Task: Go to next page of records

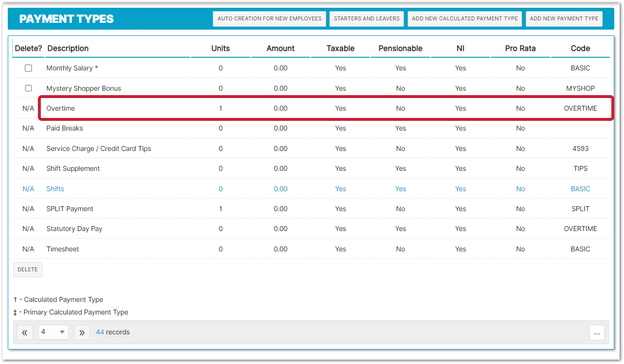Action: pyautogui.click(x=82, y=332)
